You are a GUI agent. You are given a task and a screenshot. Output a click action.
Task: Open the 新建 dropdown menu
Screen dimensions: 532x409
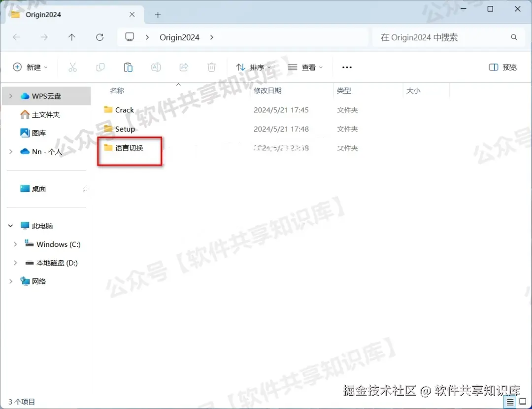(30, 67)
